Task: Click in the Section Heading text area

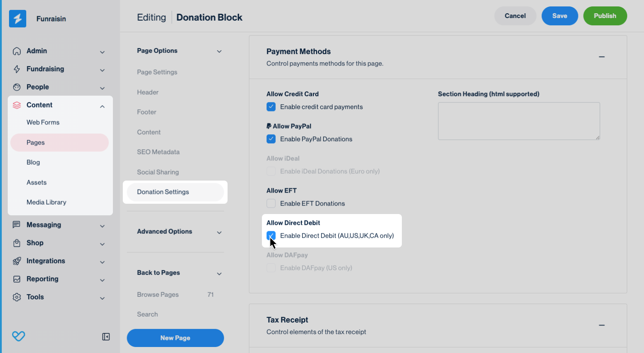Action: [518, 121]
